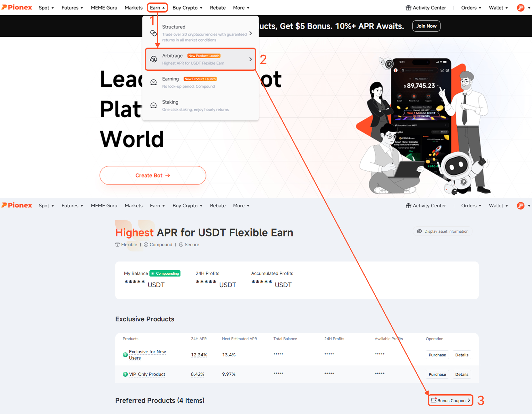Open the profile avatar on the home page header

coord(521,8)
